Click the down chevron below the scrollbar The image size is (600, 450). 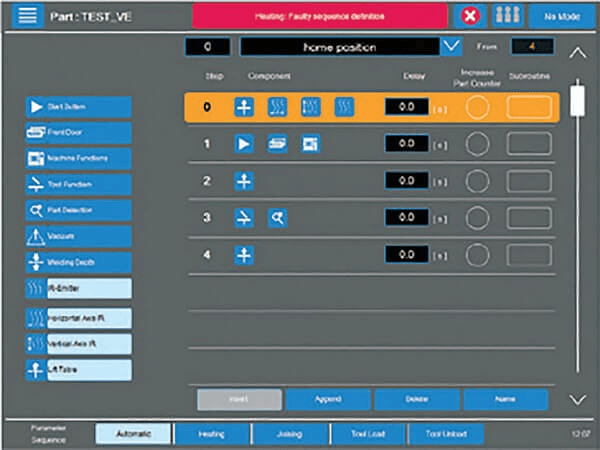click(x=577, y=400)
